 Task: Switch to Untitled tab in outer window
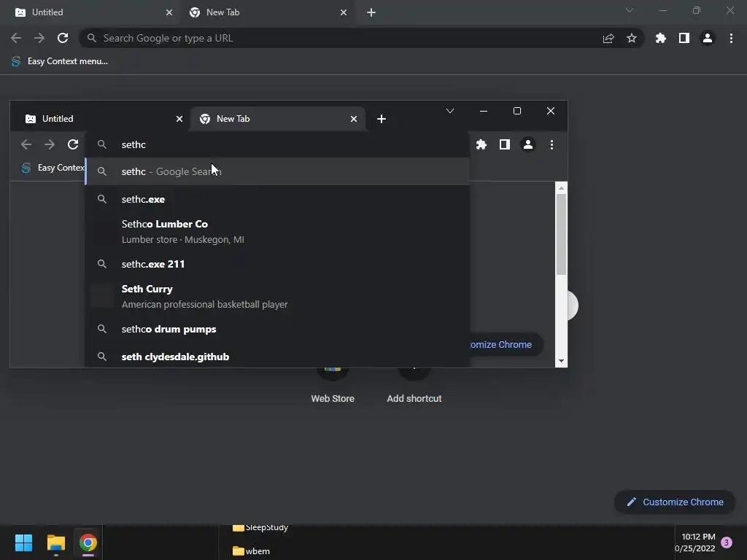(90, 12)
